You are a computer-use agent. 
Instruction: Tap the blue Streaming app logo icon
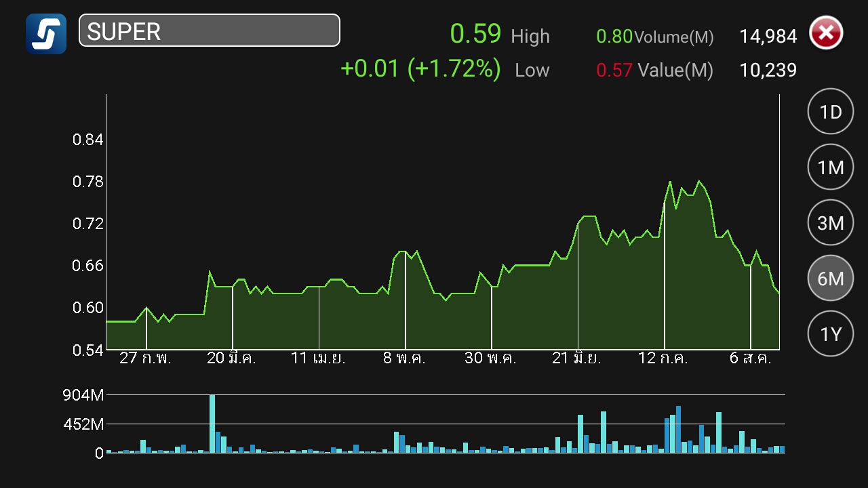pos(46,33)
